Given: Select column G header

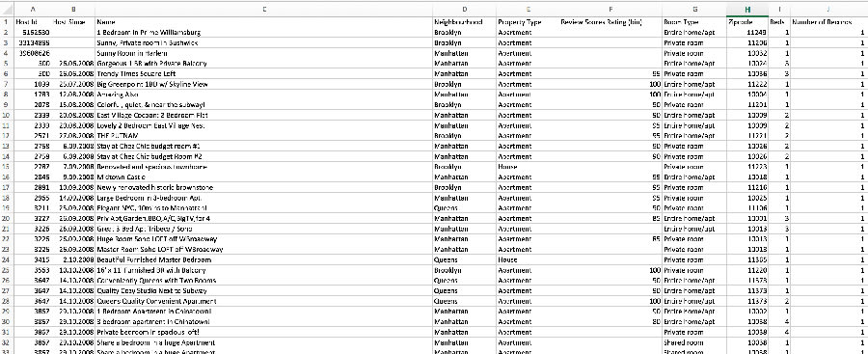Looking at the screenshot, I should (x=694, y=9).
